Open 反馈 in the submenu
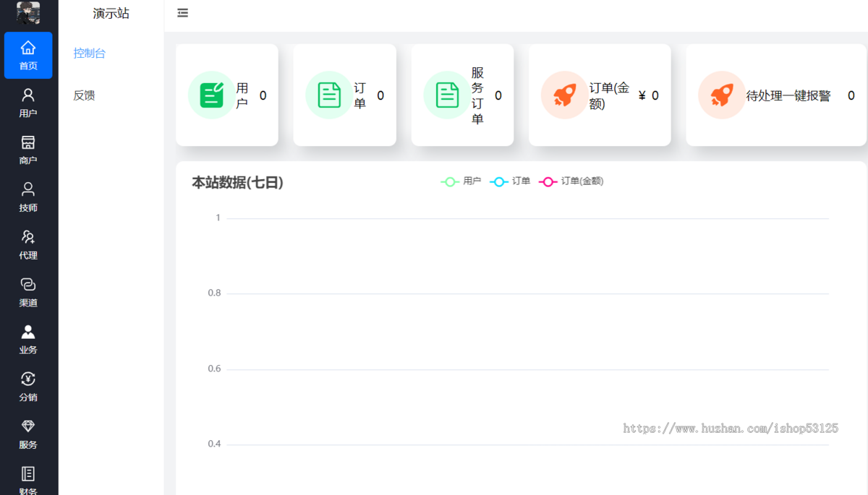The width and height of the screenshot is (868, 495). [x=84, y=95]
